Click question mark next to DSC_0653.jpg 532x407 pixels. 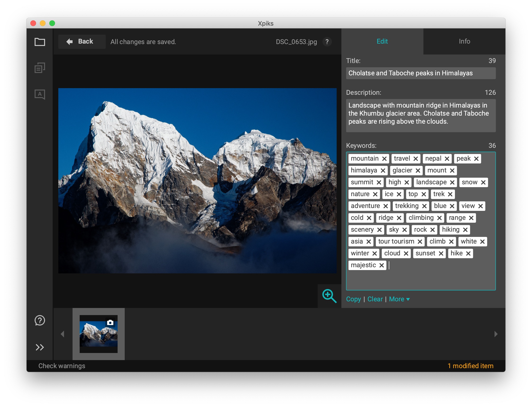[x=327, y=42]
